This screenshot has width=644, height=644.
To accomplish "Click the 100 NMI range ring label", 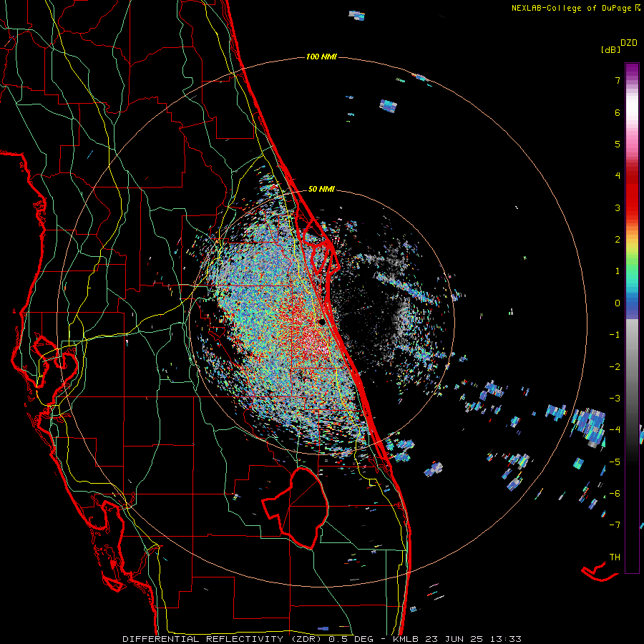I will [321, 57].
